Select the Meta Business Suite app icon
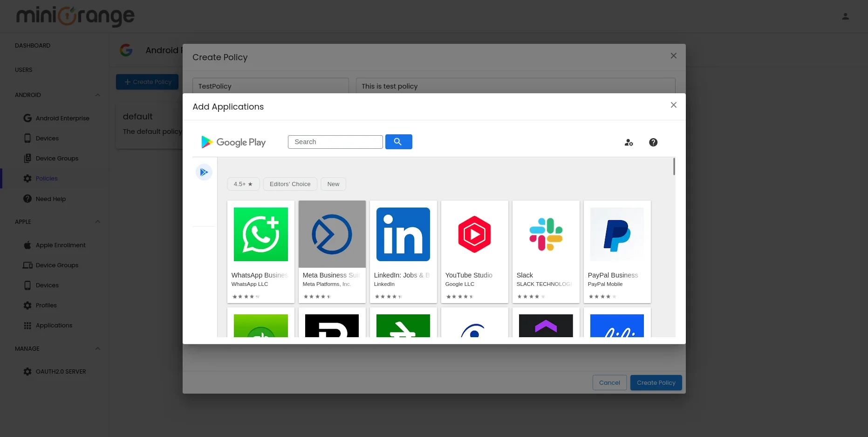The height and width of the screenshot is (437, 868). point(332,234)
